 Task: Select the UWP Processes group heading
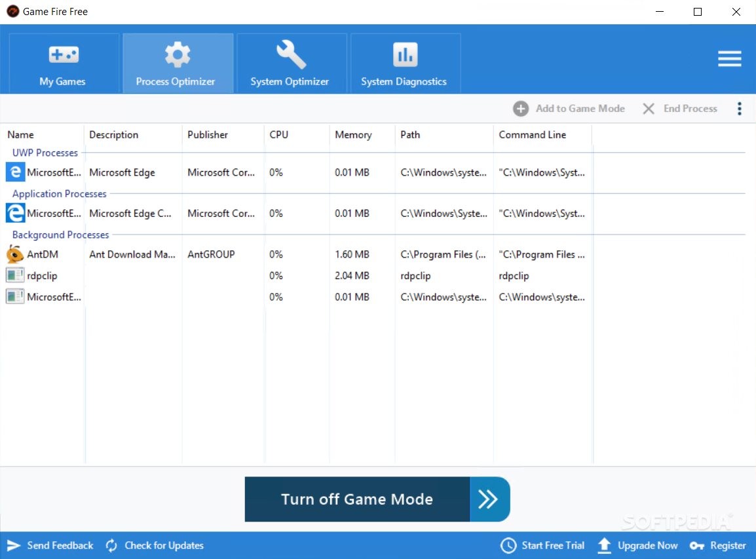pos(45,153)
